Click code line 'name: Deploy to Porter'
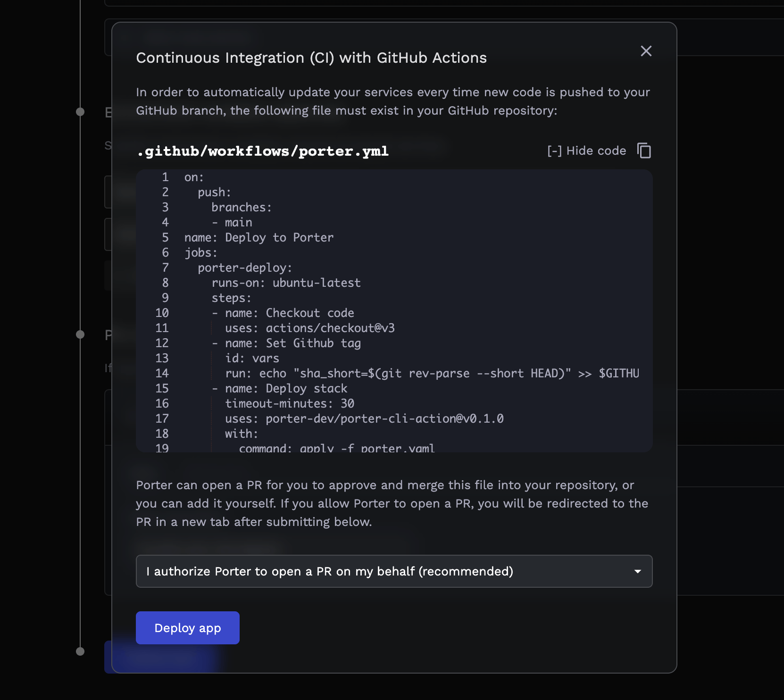 click(259, 238)
